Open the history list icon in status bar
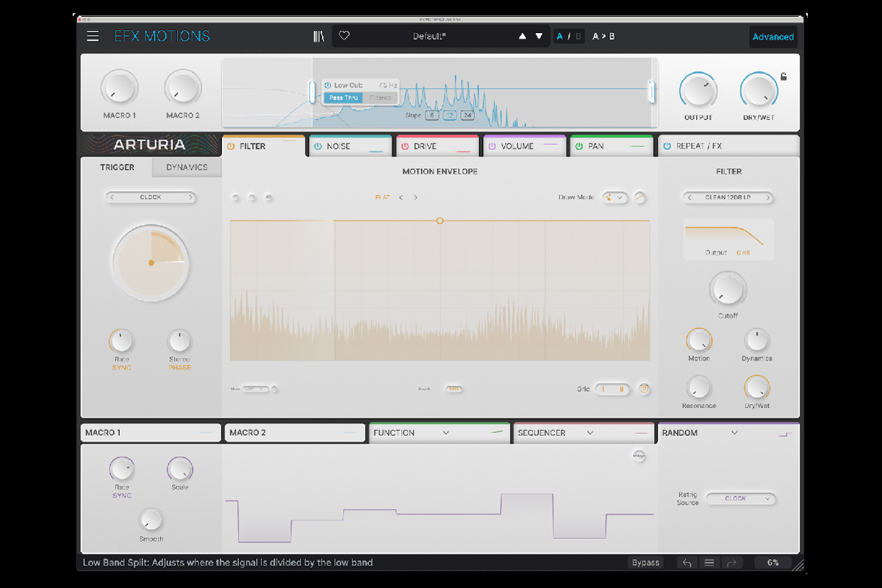The width and height of the screenshot is (882, 588). point(709,563)
